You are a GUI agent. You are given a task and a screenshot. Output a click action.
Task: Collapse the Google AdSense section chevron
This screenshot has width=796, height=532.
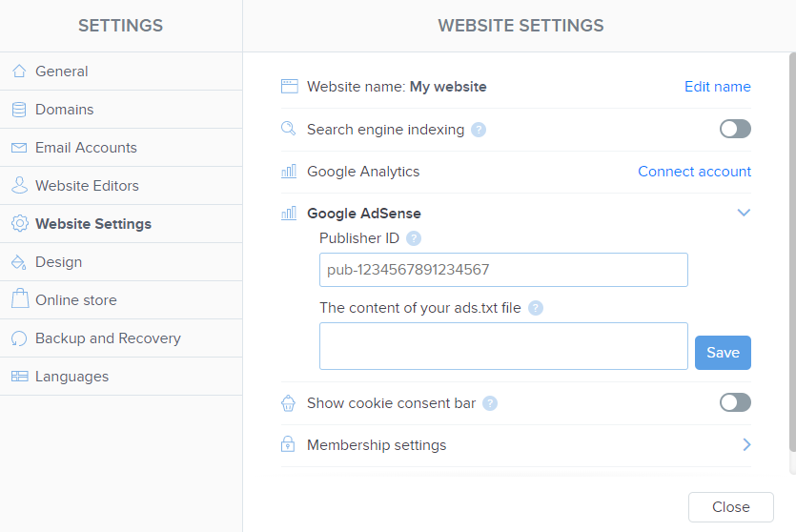(744, 213)
